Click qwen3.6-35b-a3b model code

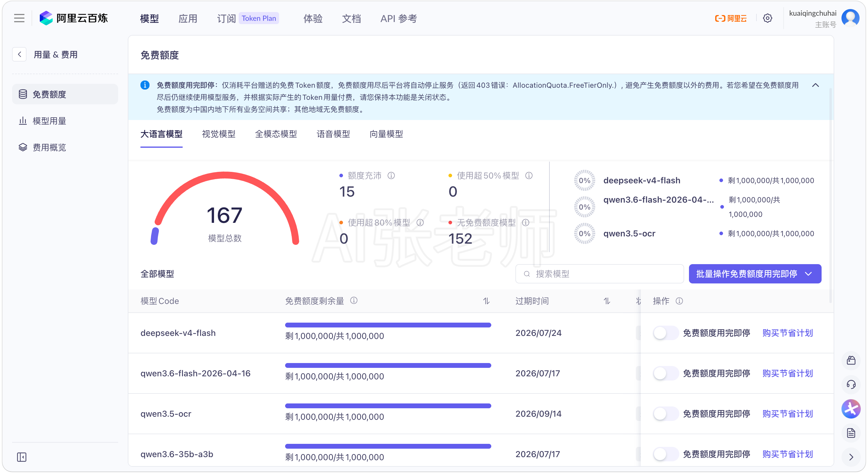[177, 454]
